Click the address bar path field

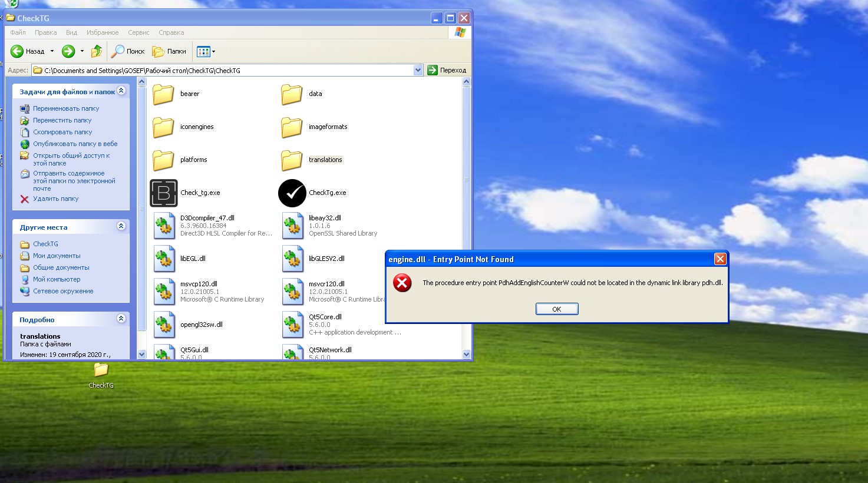coord(224,70)
